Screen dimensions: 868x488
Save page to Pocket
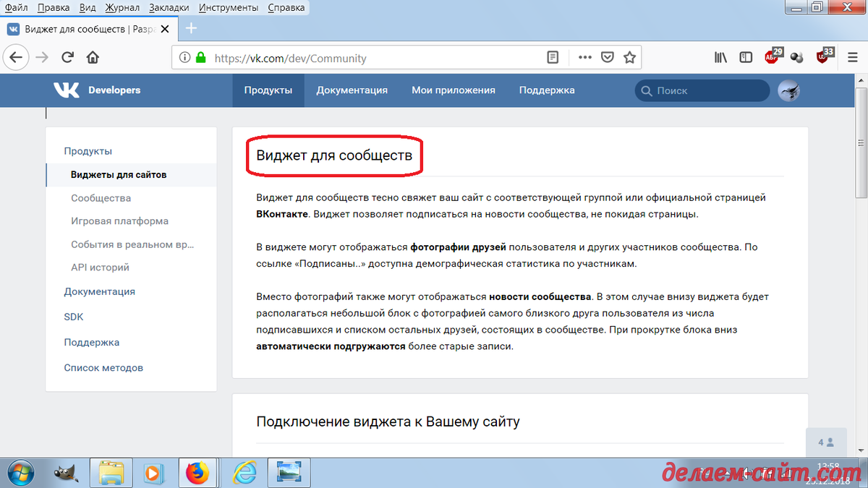(608, 57)
